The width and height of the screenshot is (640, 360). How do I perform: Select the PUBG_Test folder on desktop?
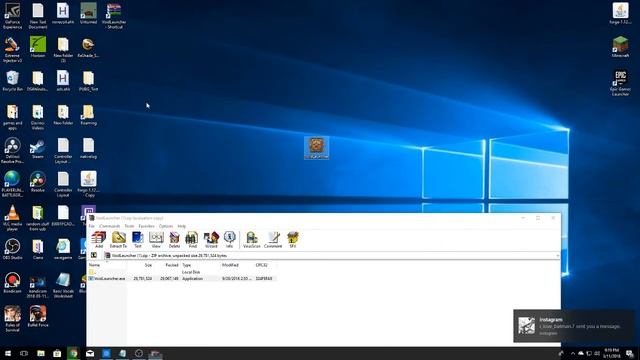(x=88, y=81)
